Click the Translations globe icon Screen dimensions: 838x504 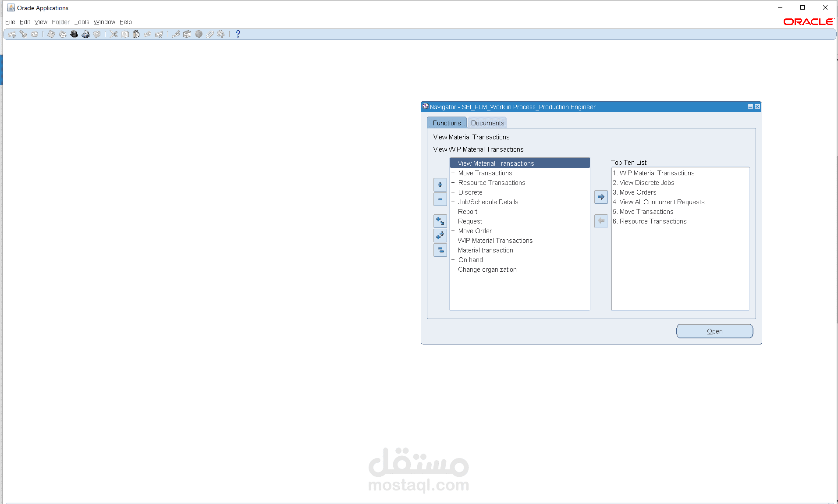click(x=199, y=34)
